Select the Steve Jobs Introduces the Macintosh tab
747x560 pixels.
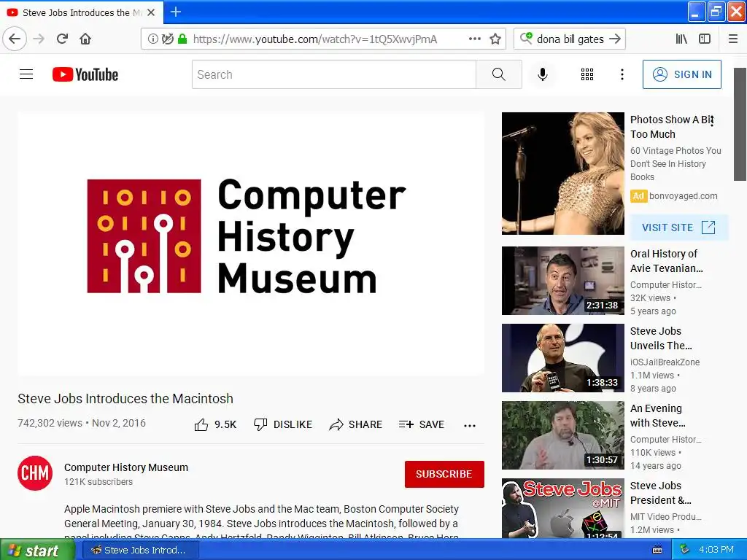click(x=82, y=12)
